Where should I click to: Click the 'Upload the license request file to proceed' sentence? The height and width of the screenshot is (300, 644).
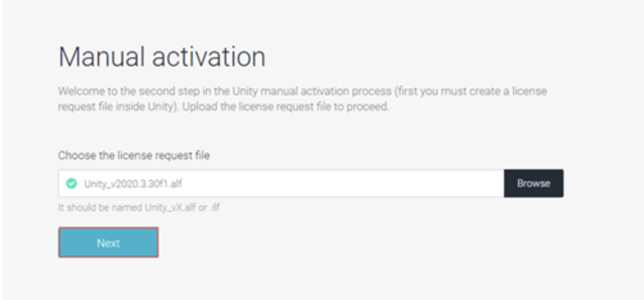click(285, 106)
